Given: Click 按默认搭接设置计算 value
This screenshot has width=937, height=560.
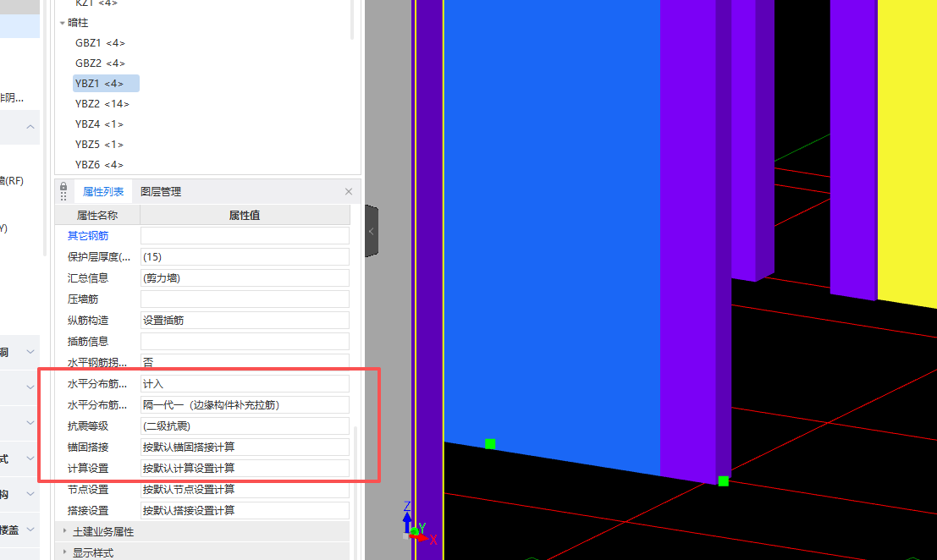Looking at the screenshot, I should pyautogui.click(x=245, y=511).
